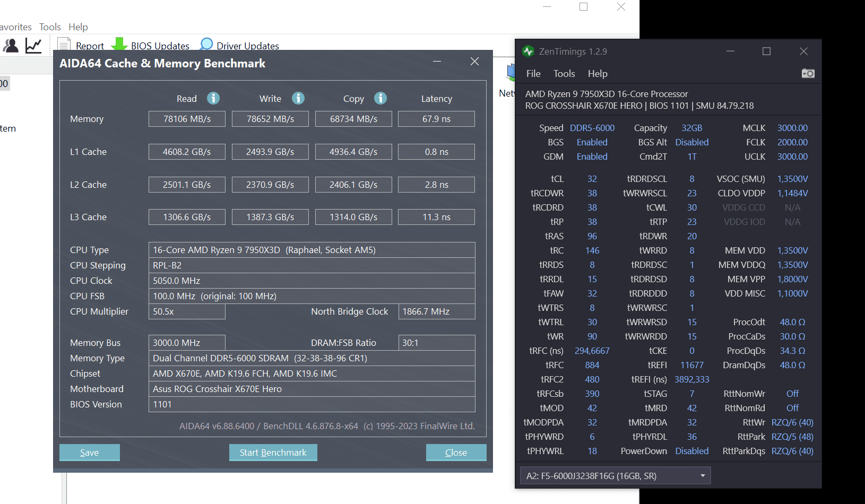Click the CPU Type field text
This screenshot has height=504, width=865.
click(x=312, y=250)
